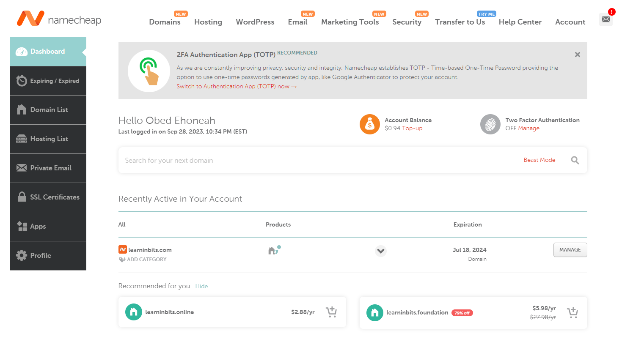The image size is (644, 339).
Task: Click the Products column header
Action: (x=278, y=224)
